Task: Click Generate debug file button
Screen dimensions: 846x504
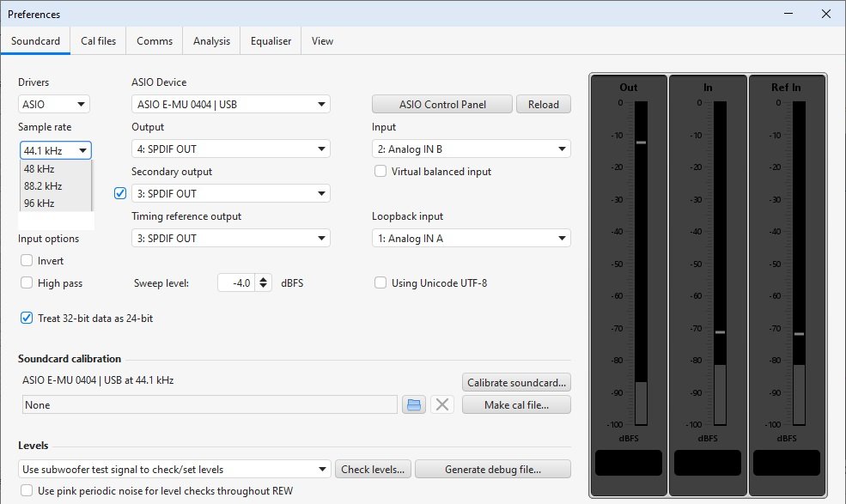Action: point(493,469)
